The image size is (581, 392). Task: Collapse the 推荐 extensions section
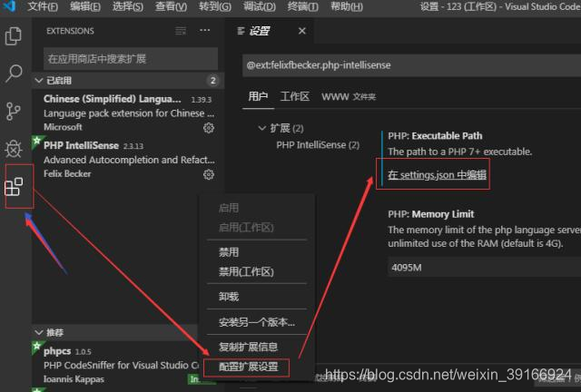click(39, 332)
